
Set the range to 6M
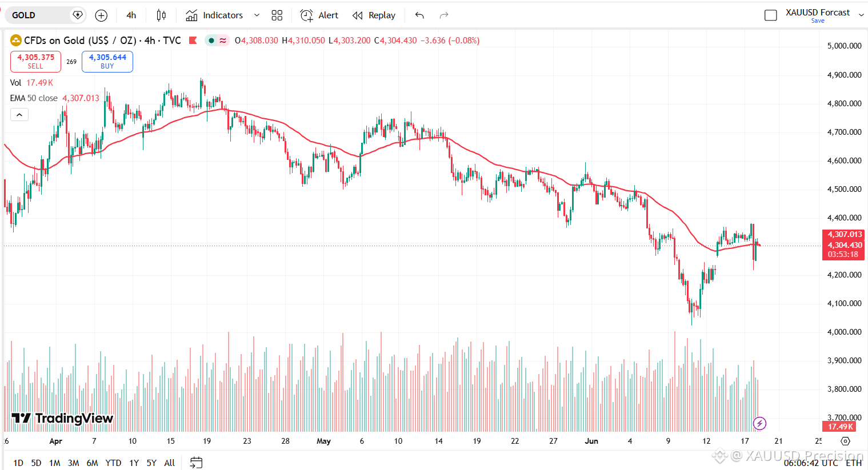pyautogui.click(x=92, y=463)
